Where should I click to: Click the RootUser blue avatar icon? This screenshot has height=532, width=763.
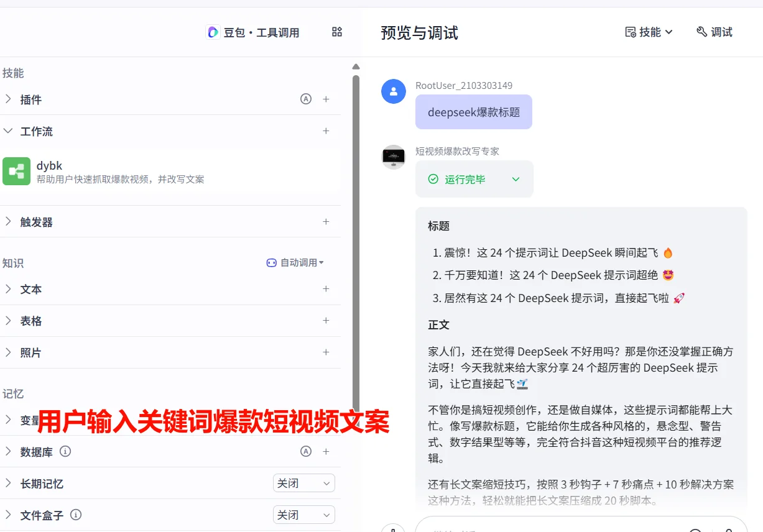coord(394,91)
